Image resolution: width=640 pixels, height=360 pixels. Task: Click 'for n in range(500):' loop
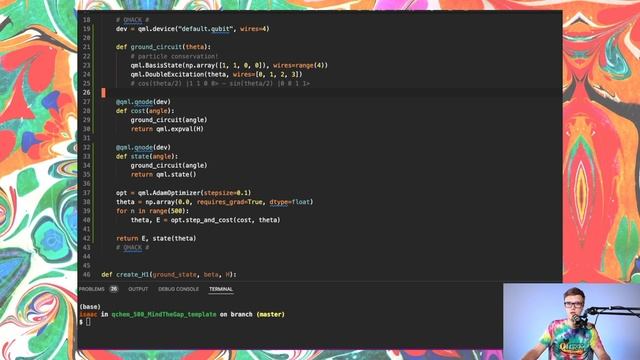click(x=152, y=211)
